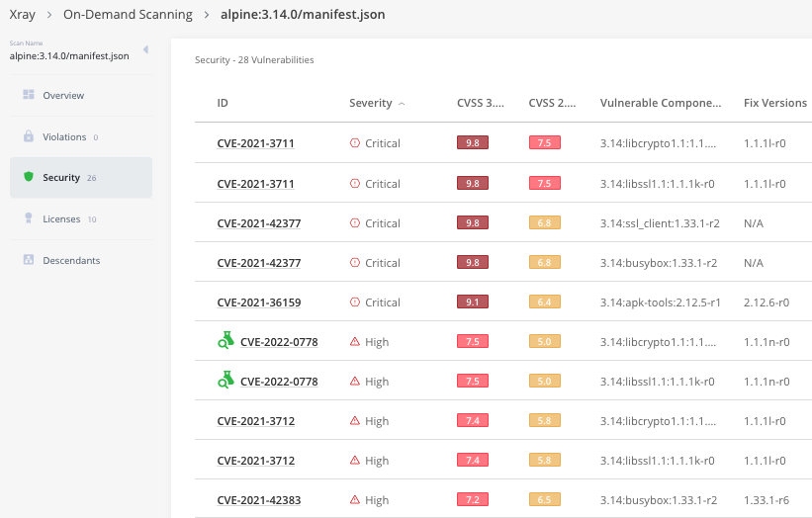Click the green Security shield icon
The image size is (812, 518).
tap(29, 178)
